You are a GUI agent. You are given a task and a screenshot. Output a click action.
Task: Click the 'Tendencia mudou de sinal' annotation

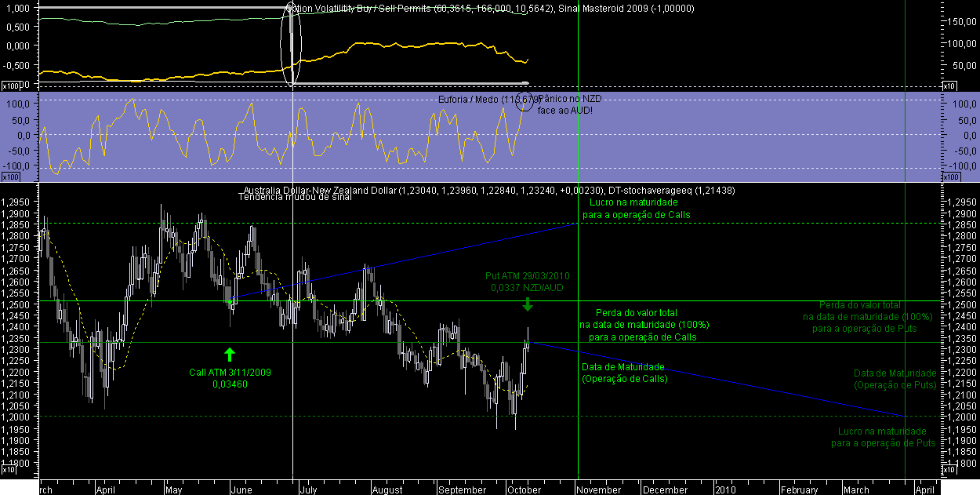295,197
